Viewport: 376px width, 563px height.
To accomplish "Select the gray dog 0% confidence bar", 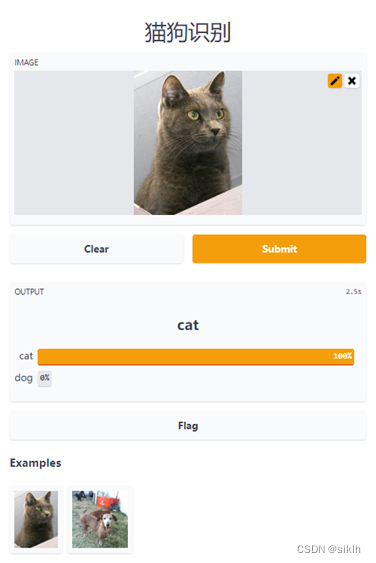I will 45,378.
